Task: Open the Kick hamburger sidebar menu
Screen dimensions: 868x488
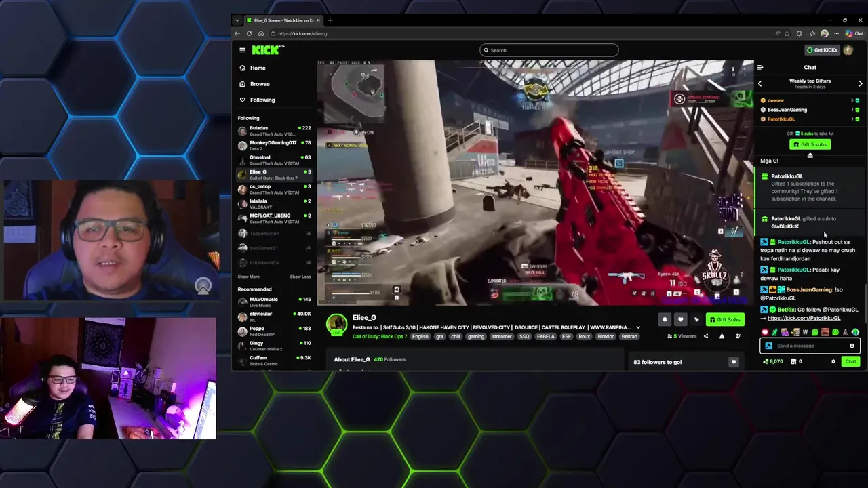Action: (x=242, y=50)
